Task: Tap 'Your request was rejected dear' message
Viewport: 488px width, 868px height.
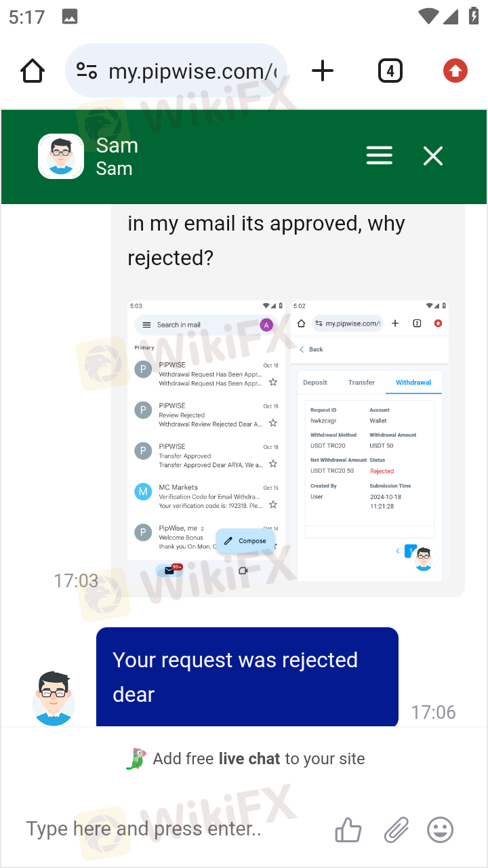Action: [x=247, y=677]
